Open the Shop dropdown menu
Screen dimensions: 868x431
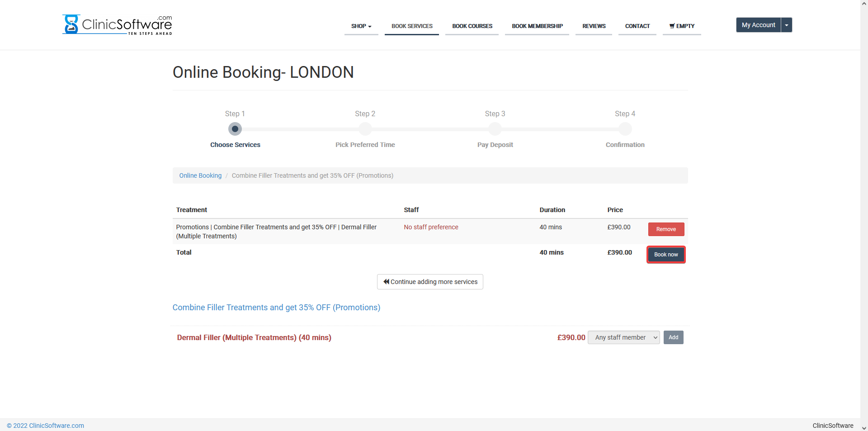[x=361, y=26]
